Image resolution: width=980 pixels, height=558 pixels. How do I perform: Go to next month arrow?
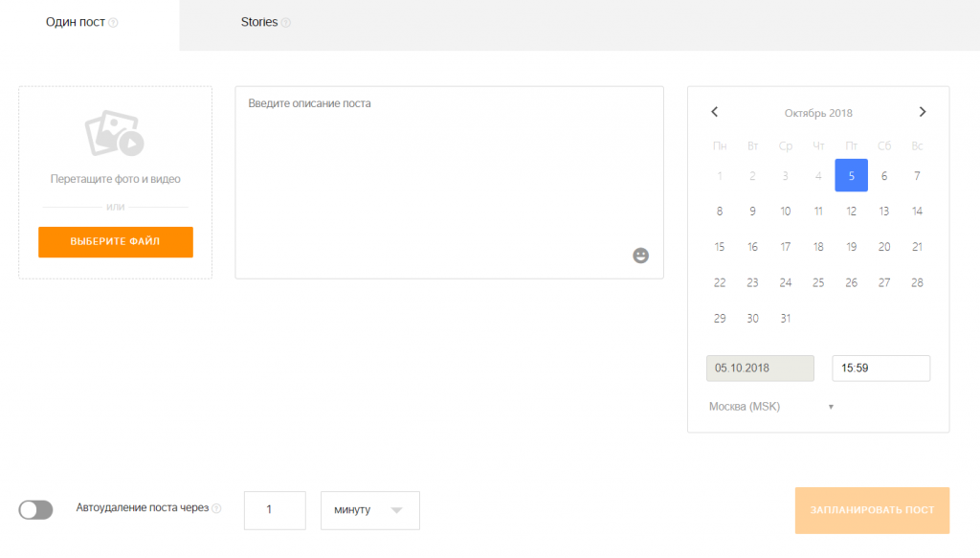click(923, 112)
